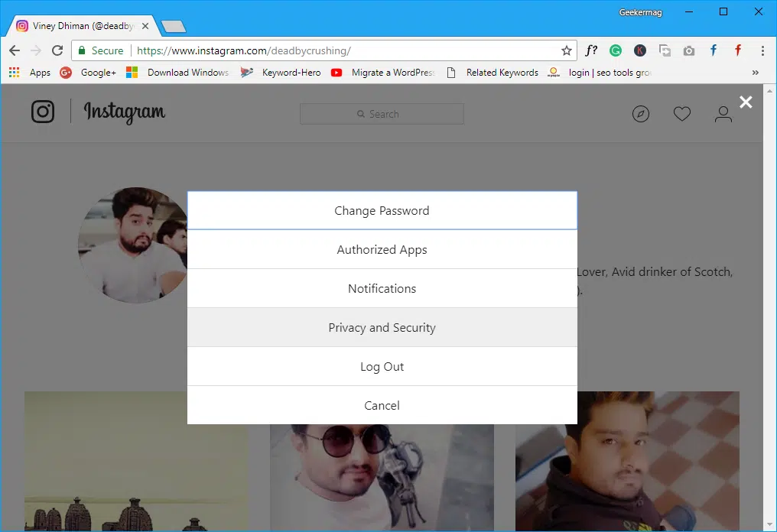
Task: Cancel the settings dialog
Action: pos(382,405)
